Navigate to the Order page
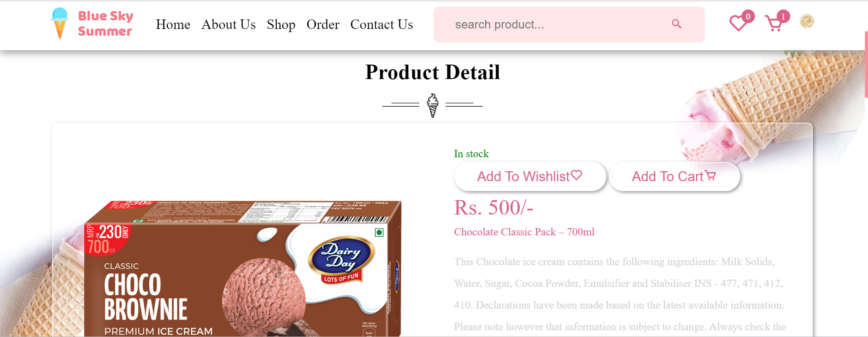Image resolution: width=868 pixels, height=337 pixels. pos(323,24)
